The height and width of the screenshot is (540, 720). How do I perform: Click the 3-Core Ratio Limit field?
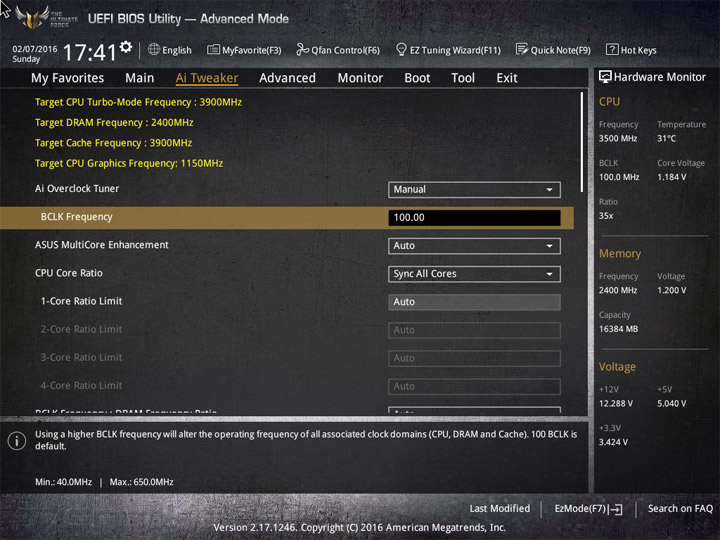[474, 358]
